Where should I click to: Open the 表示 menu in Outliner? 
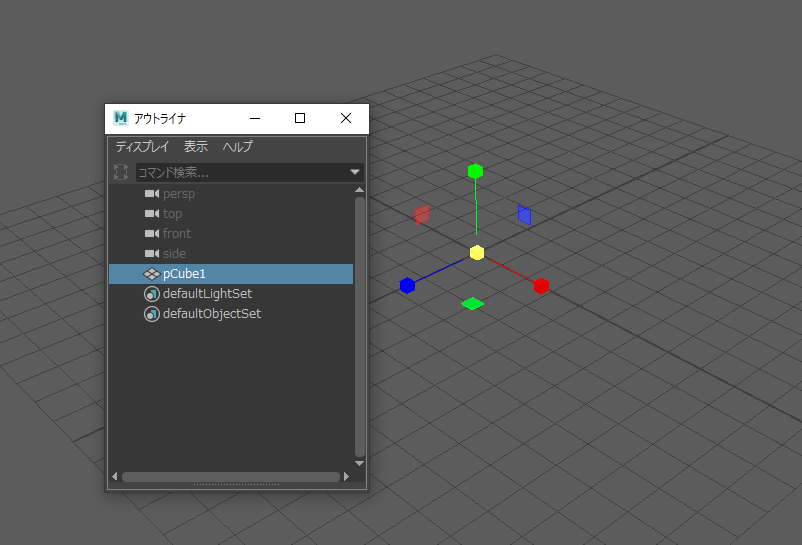click(x=196, y=147)
